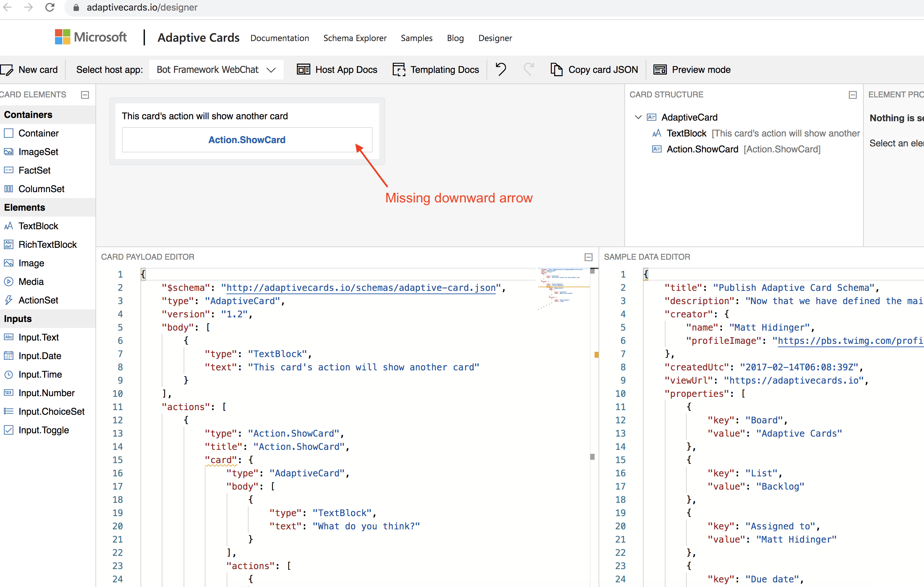Viewport: 924px width, 587px height.
Task: Switch to the Samples page
Action: pyautogui.click(x=416, y=38)
